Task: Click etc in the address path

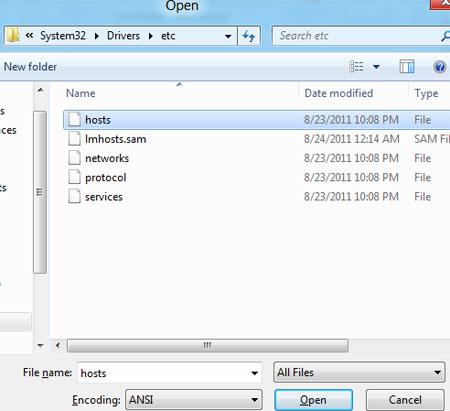Action: coord(168,36)
